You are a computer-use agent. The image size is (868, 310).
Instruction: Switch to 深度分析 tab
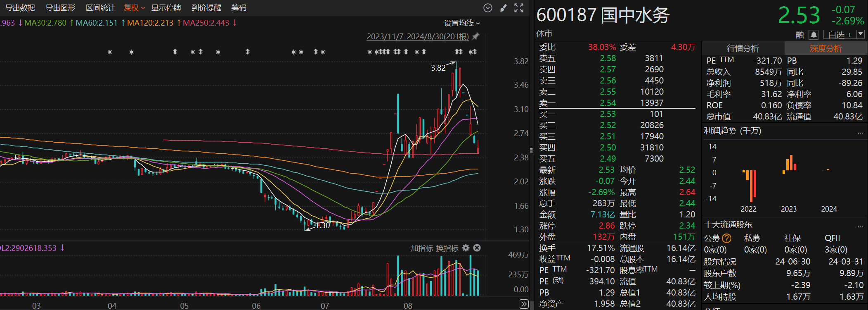coord(826,48)
